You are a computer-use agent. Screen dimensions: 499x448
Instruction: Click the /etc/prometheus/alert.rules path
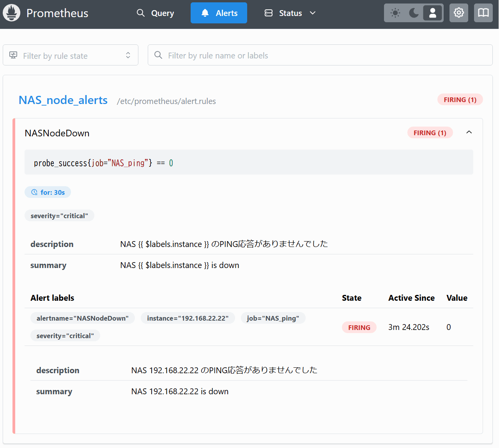166,101
